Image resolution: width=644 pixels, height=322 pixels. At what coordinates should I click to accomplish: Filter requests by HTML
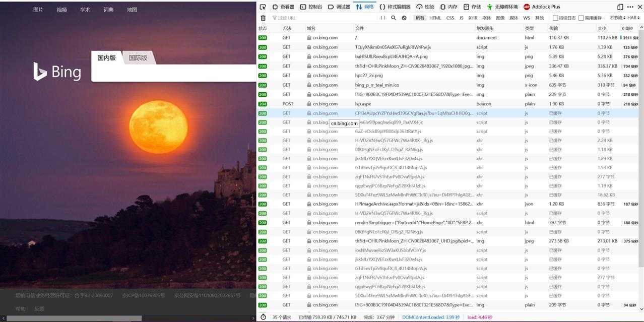point(435,18)
